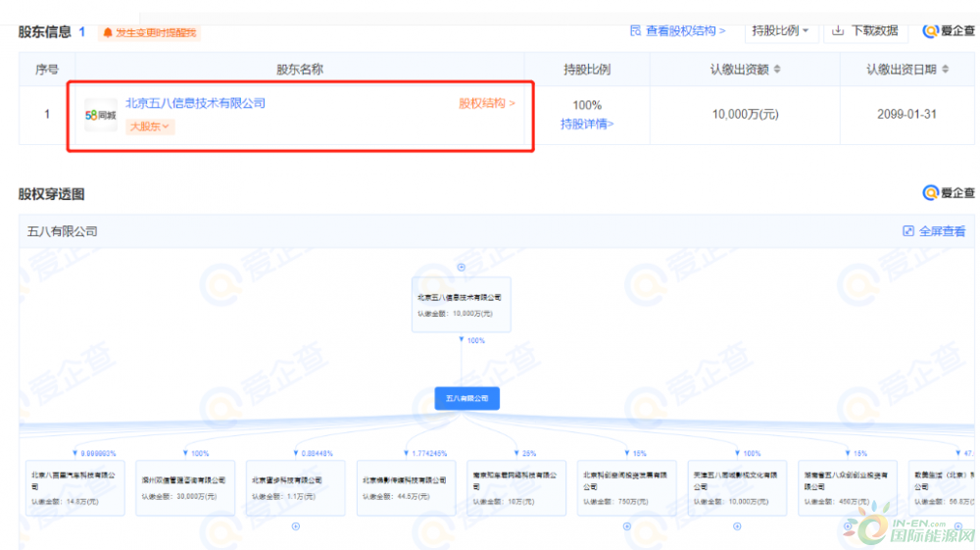Select node with 450万(元) subscribed amount
The width and height of the screenshot is (980, 550).
[x=848, y=488]
